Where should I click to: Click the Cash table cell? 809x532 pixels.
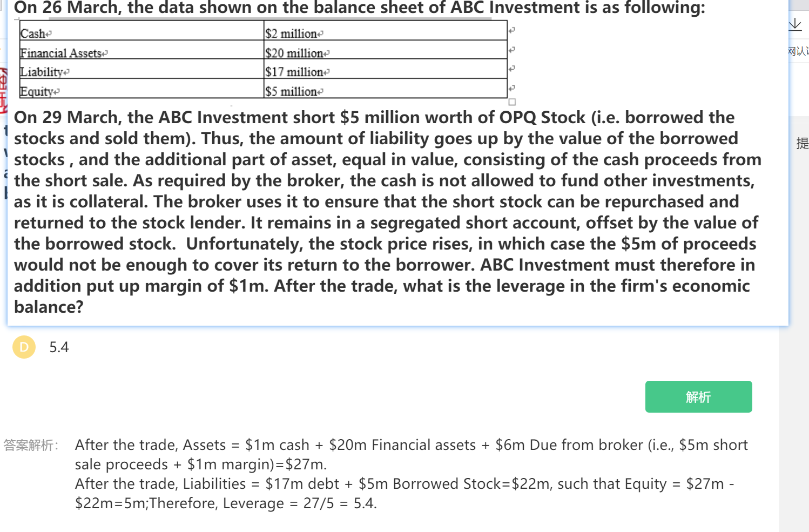(x=141, y=31)
